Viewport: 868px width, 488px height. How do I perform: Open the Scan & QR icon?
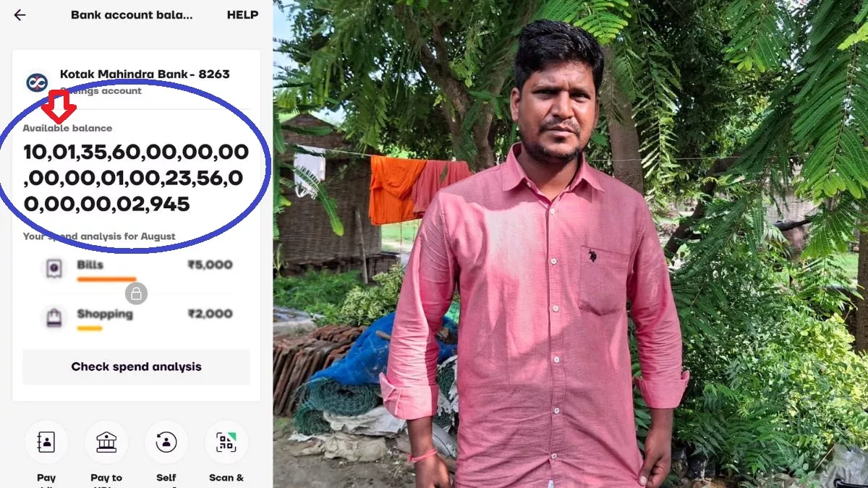click(226, 442)
